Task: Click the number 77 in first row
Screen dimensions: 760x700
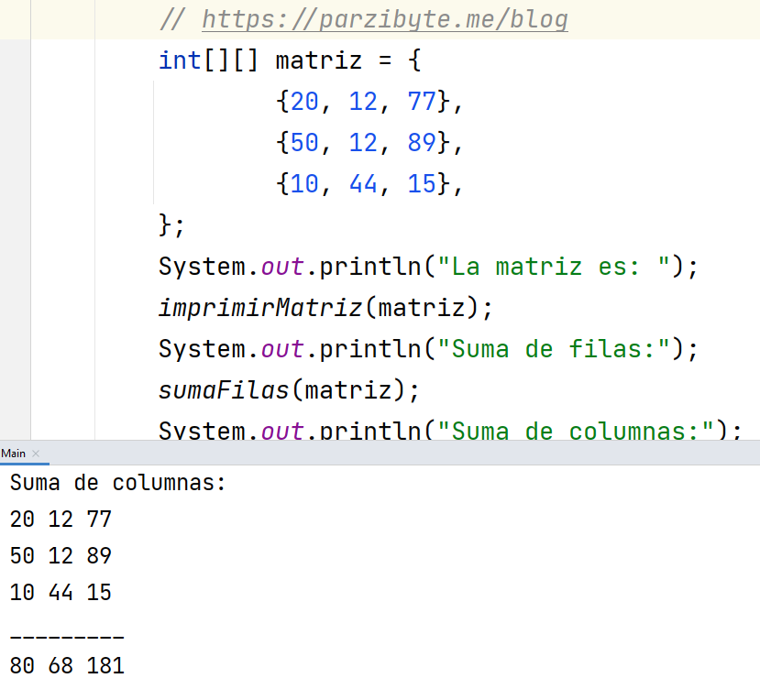Action: 422,102
